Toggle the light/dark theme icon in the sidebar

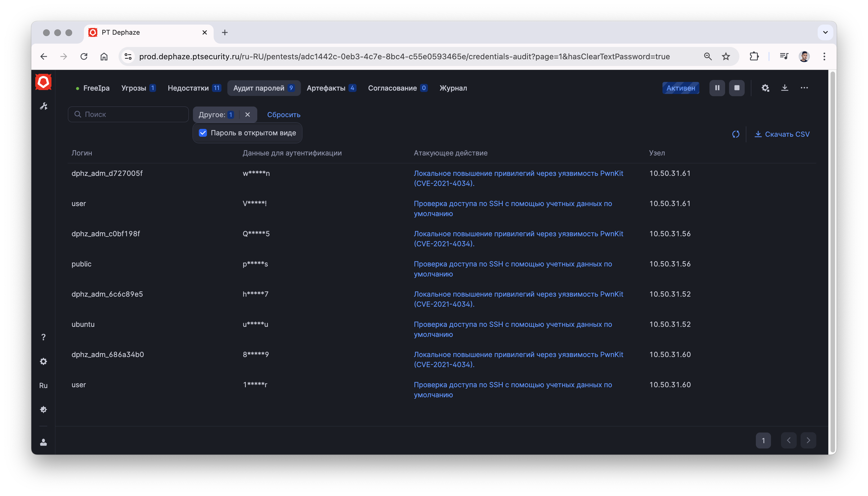click(x=43, y=409)
